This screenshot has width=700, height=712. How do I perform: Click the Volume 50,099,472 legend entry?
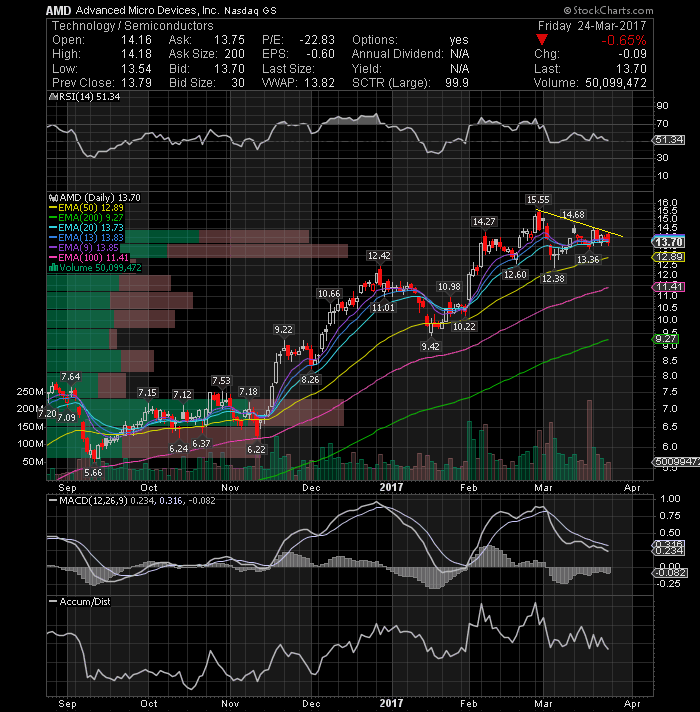[95, 267]
